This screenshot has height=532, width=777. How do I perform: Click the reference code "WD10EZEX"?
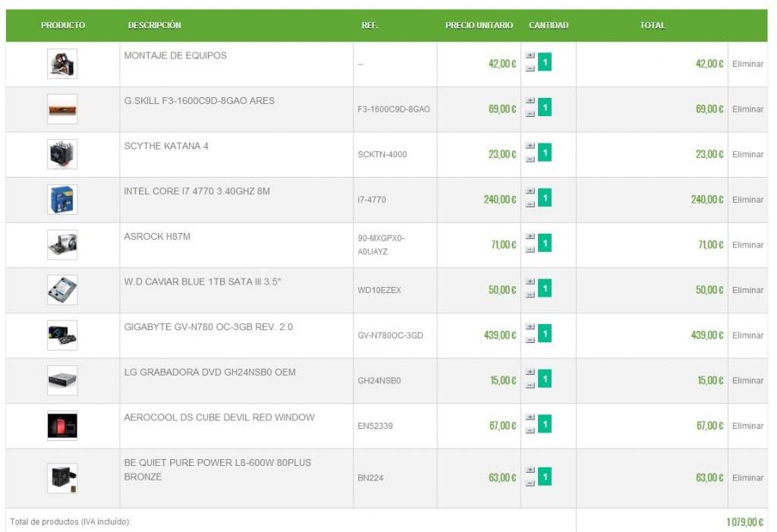[379, 290]
